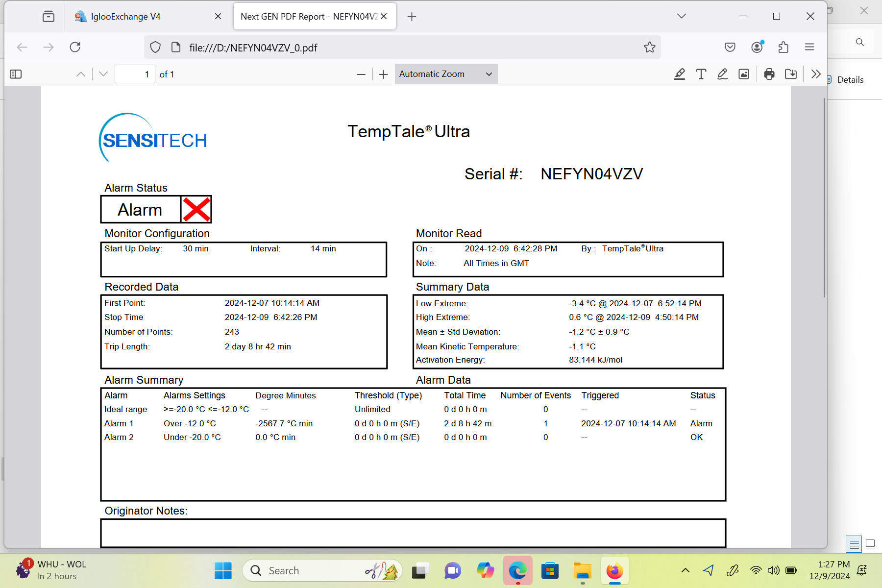Select list view icon in background window
882x588 pixels.
click(x=854, y=544)
